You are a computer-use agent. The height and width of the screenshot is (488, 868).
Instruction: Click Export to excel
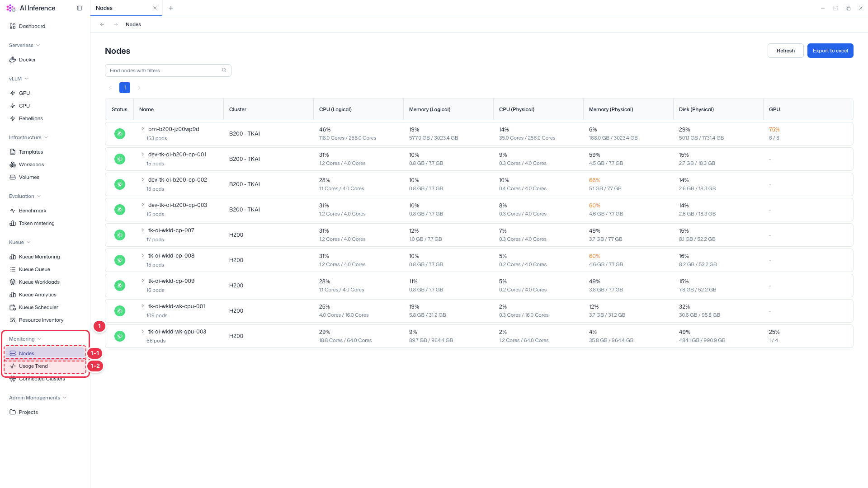[830, 51]
